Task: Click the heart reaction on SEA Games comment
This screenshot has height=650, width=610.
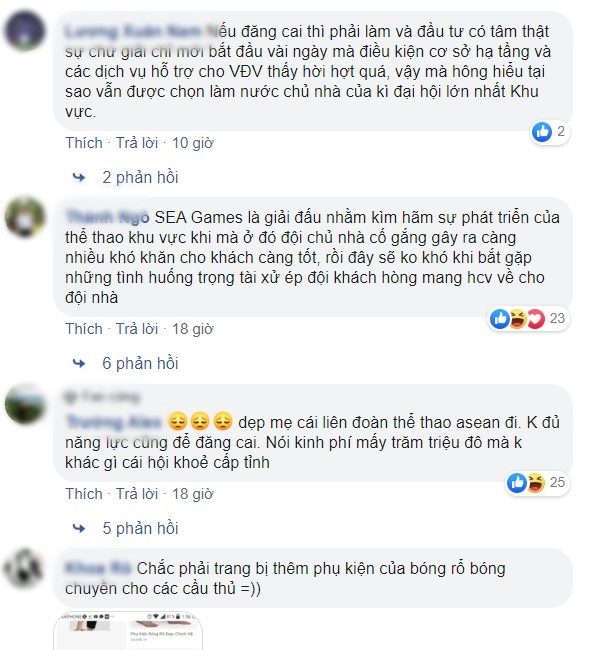Action: coord(535,319)
